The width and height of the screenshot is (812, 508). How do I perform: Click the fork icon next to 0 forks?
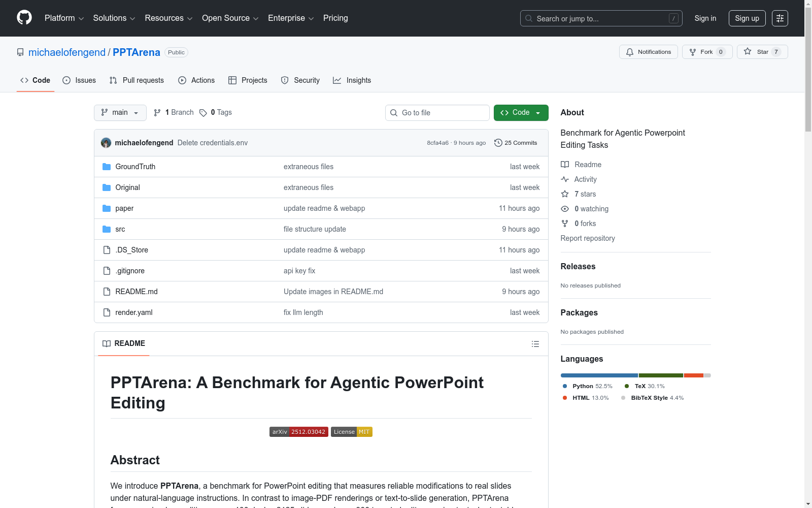(565, 224)
